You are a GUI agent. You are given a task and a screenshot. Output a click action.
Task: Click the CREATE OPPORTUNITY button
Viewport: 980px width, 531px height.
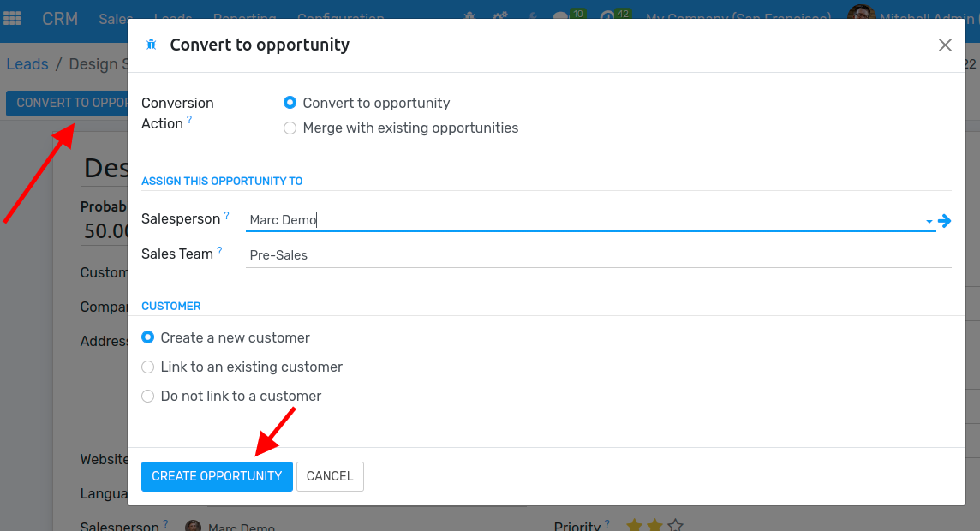217,476
